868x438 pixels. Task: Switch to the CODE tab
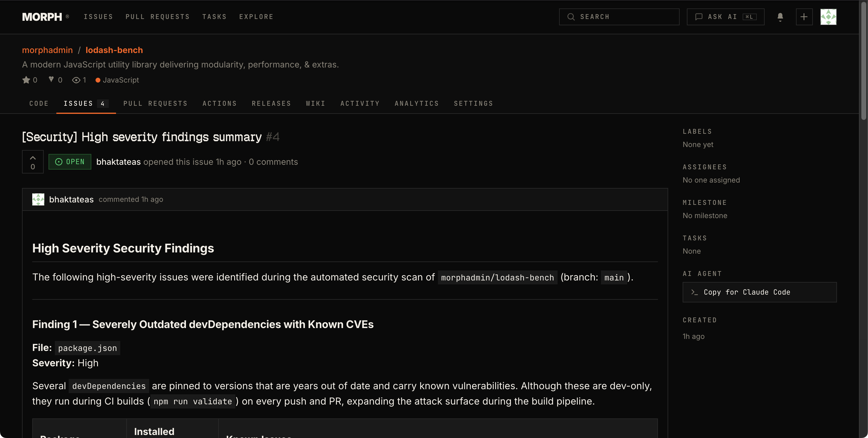coord(39,103)
